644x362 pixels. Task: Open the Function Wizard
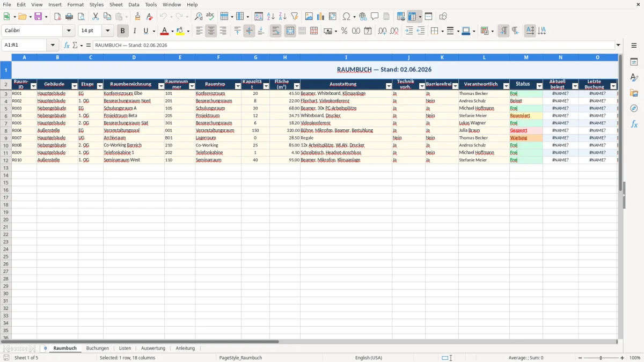pyautogui.click(x=67, y=45)
